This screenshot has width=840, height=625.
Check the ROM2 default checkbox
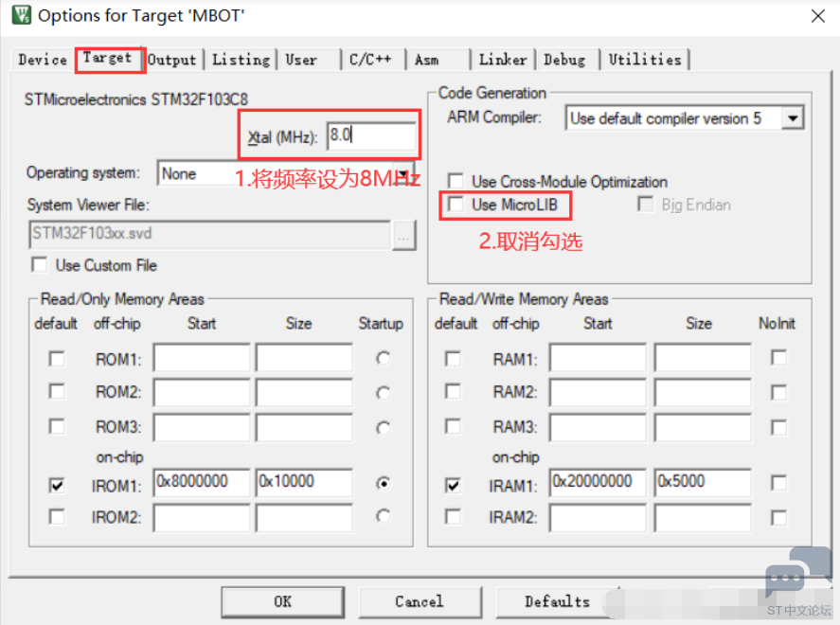[x=57, y=392]
